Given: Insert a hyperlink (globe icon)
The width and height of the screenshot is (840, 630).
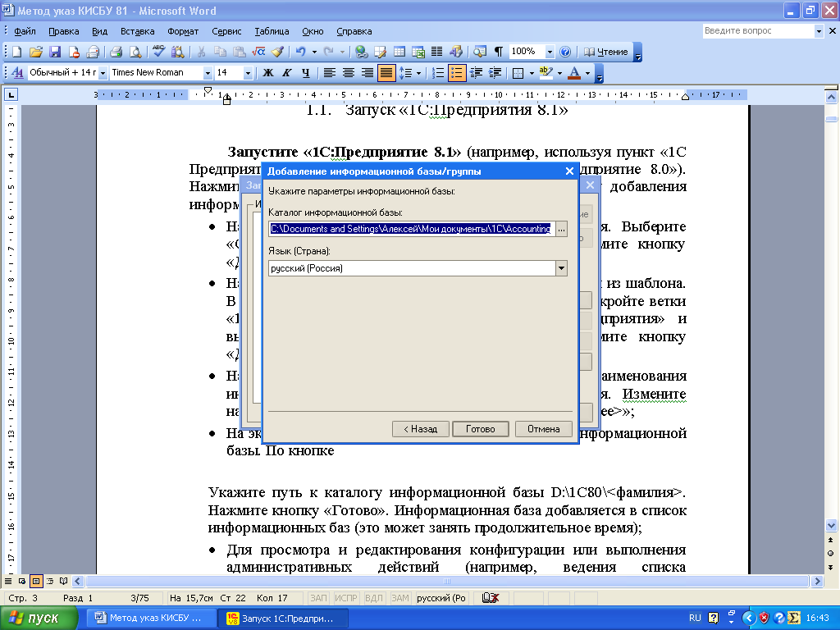Looking at the screenshot, I should click(x=362, y=52).
